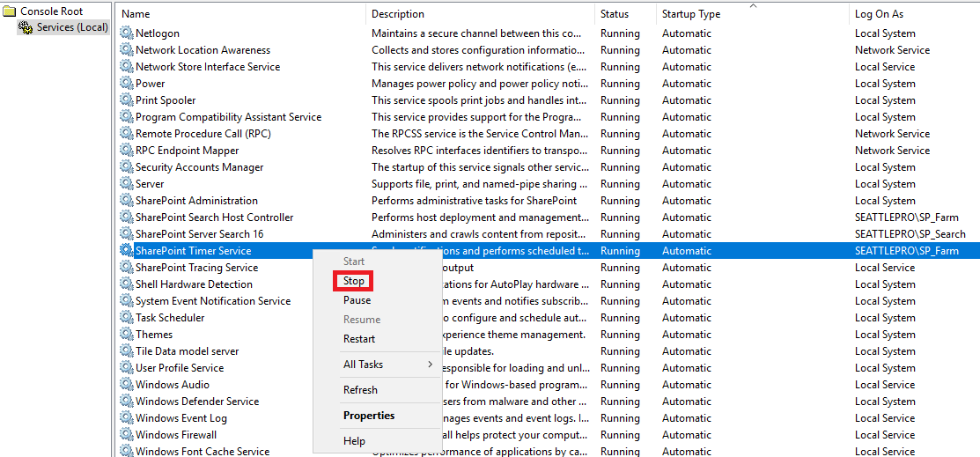This screenshot has width=980, height=457.
Task: Select the Themes service gear icon
Action: coord(126,335)
